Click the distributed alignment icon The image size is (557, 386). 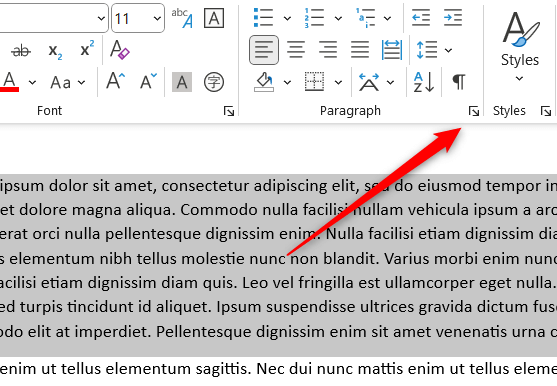coord(392,50)
